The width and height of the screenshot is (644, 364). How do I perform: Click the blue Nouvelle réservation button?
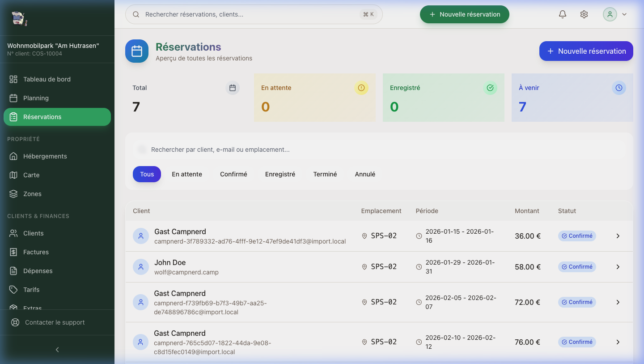point(586,51)
